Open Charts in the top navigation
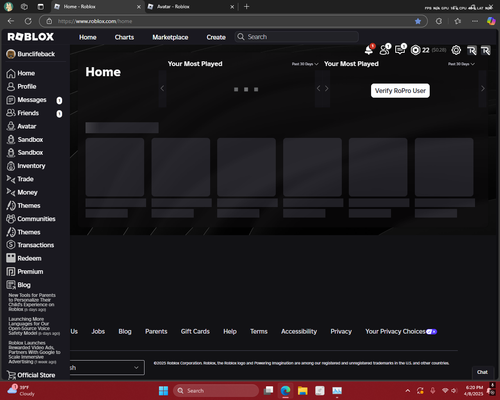The height and width of the screenshot is (400, 500). [x=124, y=37]
